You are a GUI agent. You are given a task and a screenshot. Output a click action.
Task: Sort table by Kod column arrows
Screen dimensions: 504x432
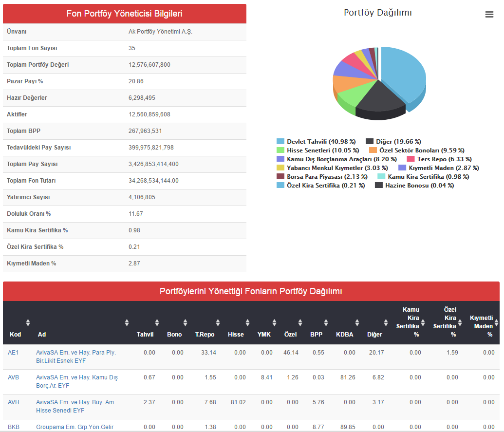point(28,322)
